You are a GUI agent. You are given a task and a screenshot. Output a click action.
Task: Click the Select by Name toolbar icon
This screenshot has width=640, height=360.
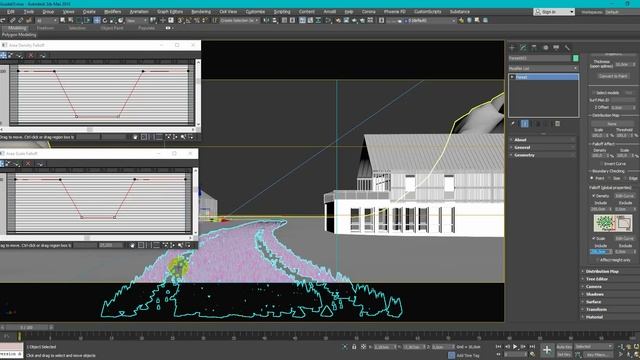click(x=71, y=20)
